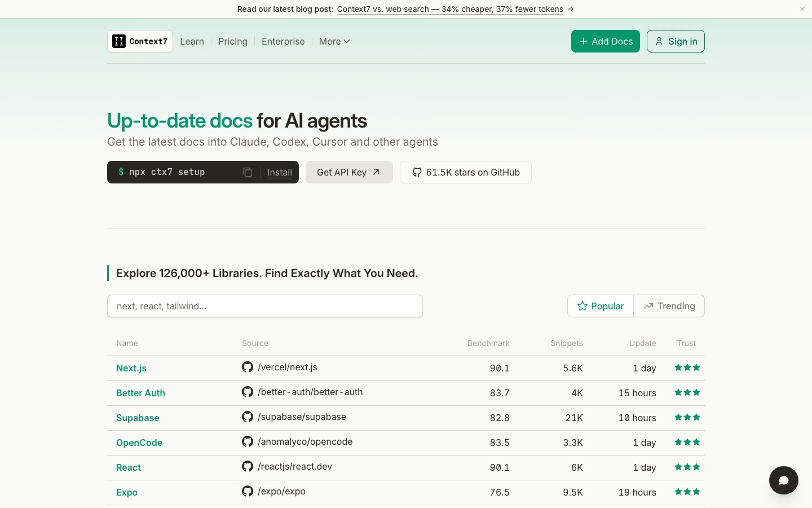This screenshot has width=812, height=508.
Task: Click GitHub icon in Supabase row
Action: tap(248, 417)
